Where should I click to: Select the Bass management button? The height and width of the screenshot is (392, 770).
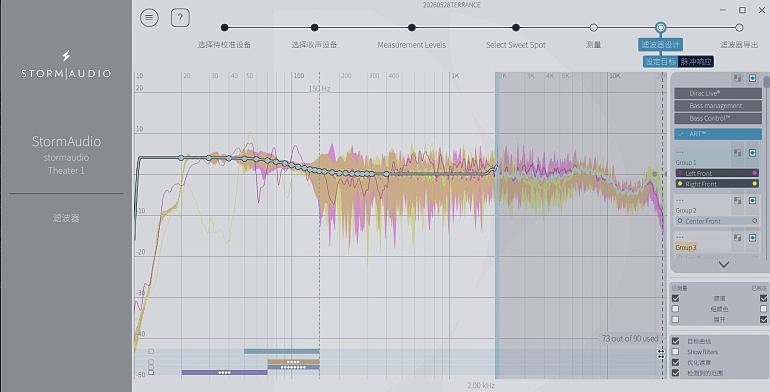718,106
